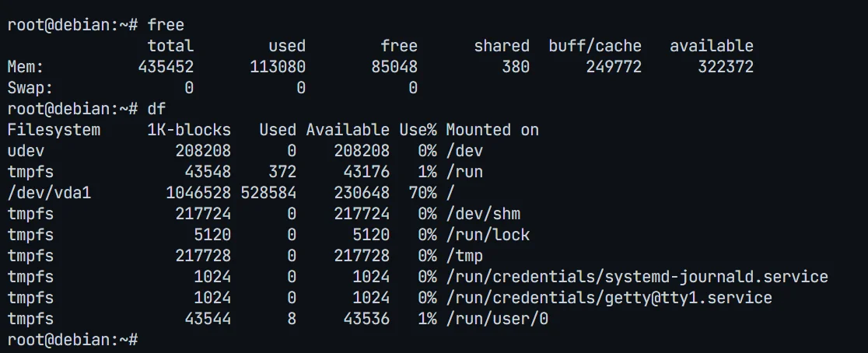The height and width of the screenshot is (353, 868).
Task: Click the available value 43536
Action: click(x=366, y=320)
